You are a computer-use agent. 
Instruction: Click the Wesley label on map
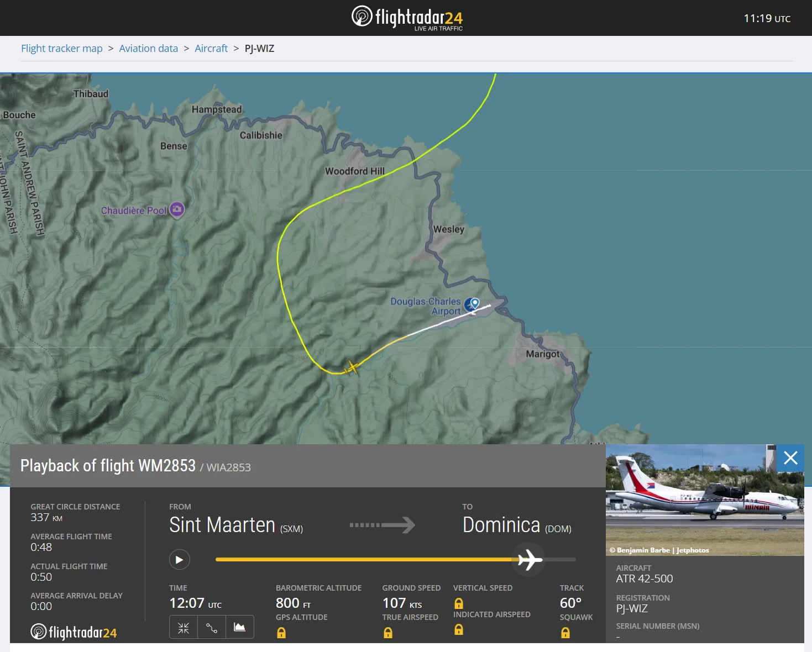point(449,229)
